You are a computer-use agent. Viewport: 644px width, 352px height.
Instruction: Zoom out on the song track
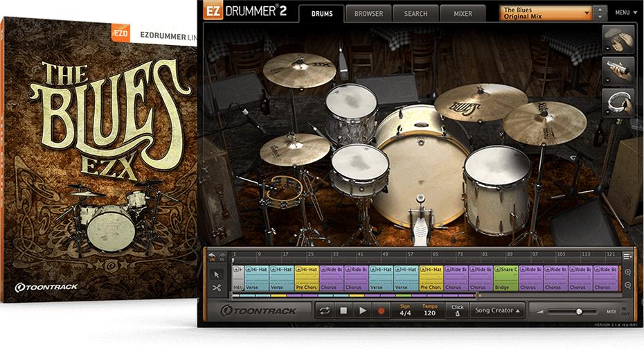627,285
